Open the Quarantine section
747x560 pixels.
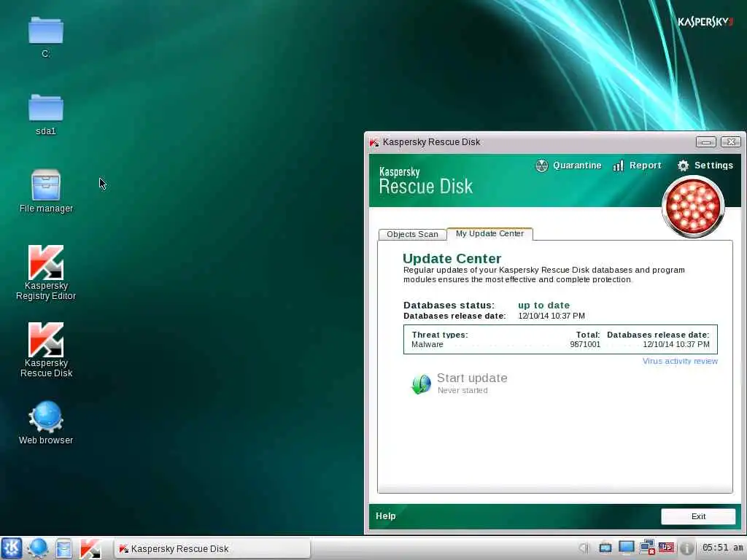(x=568, y=166)
